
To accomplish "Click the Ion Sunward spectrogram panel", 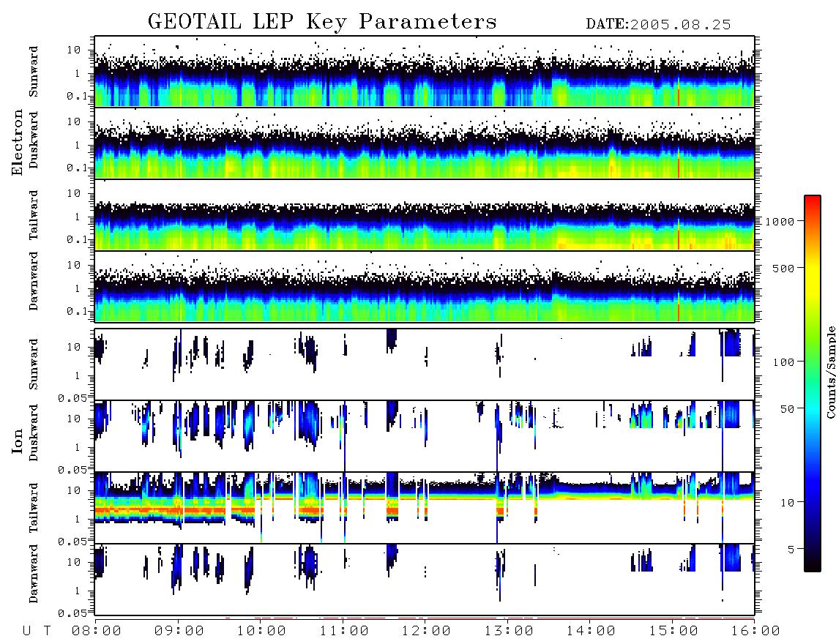I will coord(425,364).
